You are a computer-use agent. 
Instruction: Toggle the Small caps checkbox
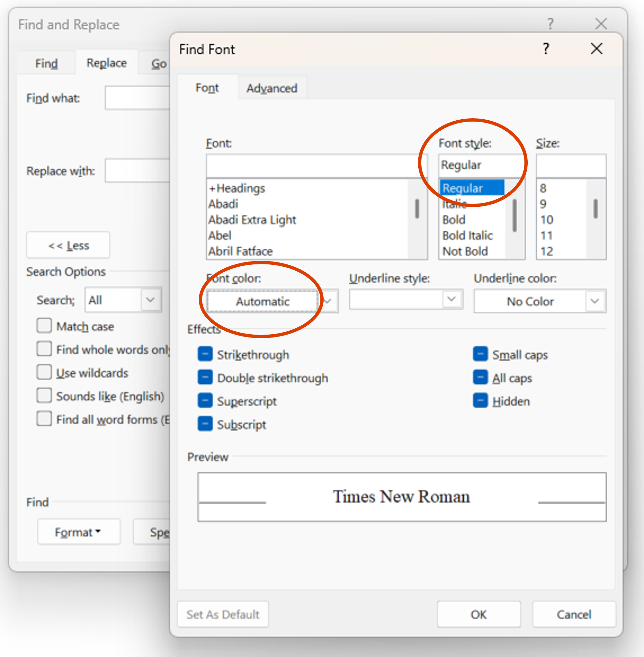tap(480, 354)
